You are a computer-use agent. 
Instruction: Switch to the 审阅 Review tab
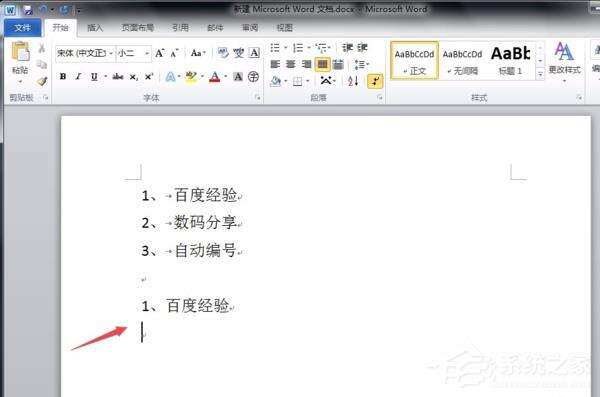point(250,28)
